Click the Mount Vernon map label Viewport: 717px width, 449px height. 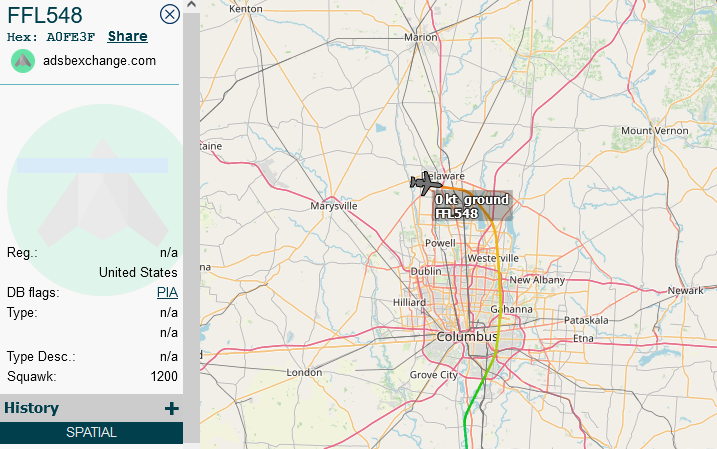(x=654, y=131)
